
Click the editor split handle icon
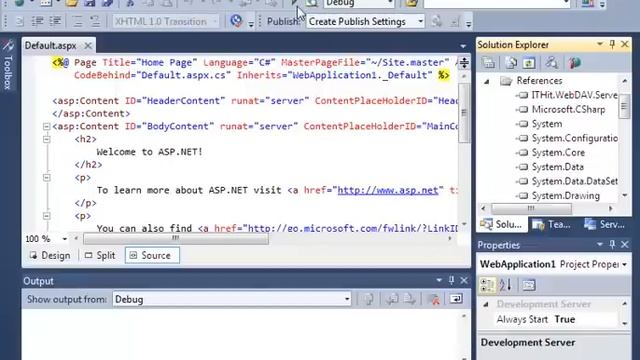click(464, 63)
